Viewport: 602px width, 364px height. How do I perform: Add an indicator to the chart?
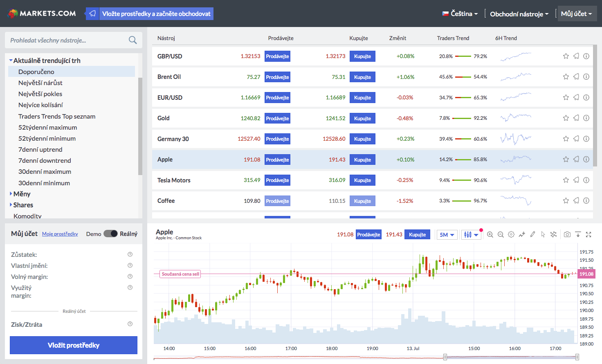tap(522, 234)
